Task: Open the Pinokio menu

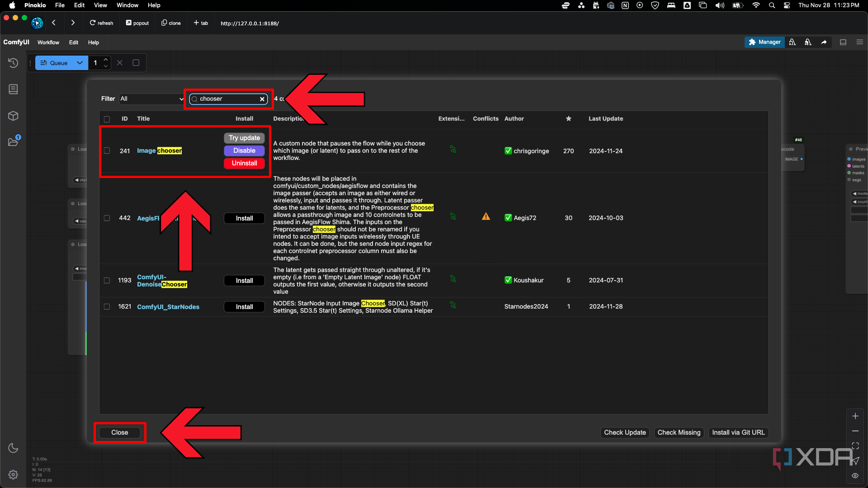Action: pyautogui.click(x=35, y=5)
